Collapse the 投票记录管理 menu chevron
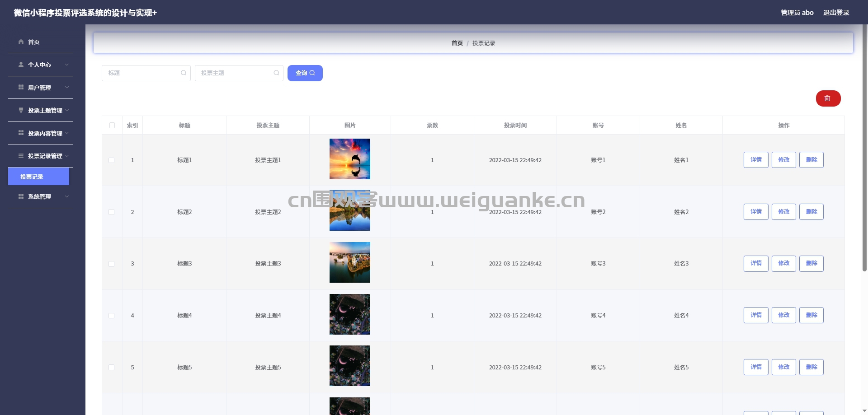868x415 pixels. (67, 156)
